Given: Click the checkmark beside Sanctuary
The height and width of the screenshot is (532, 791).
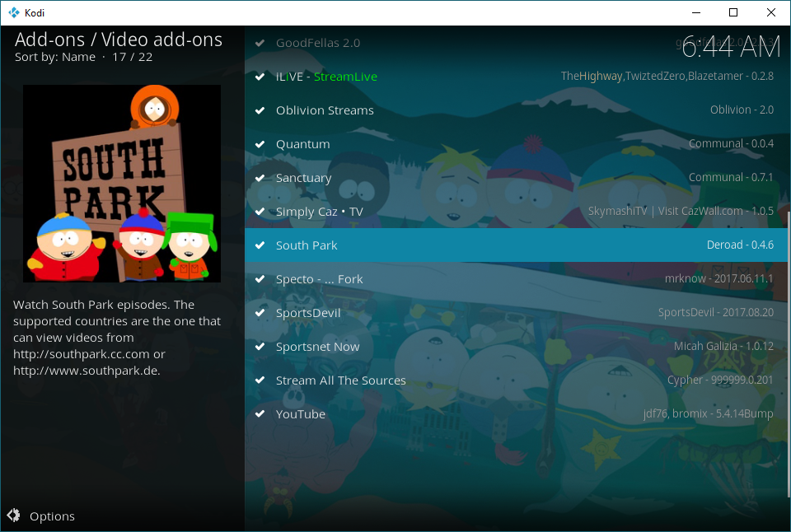Looking at the screenshot, I should 260,178.
